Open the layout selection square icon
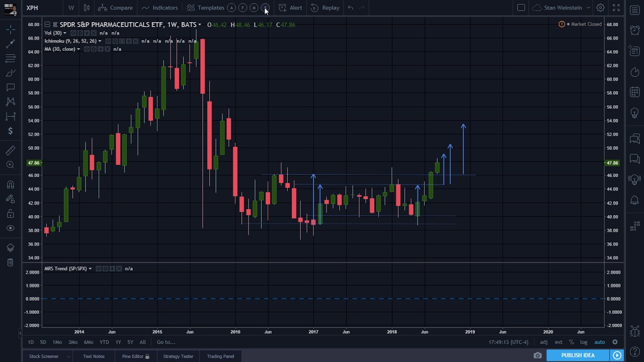 521,8
